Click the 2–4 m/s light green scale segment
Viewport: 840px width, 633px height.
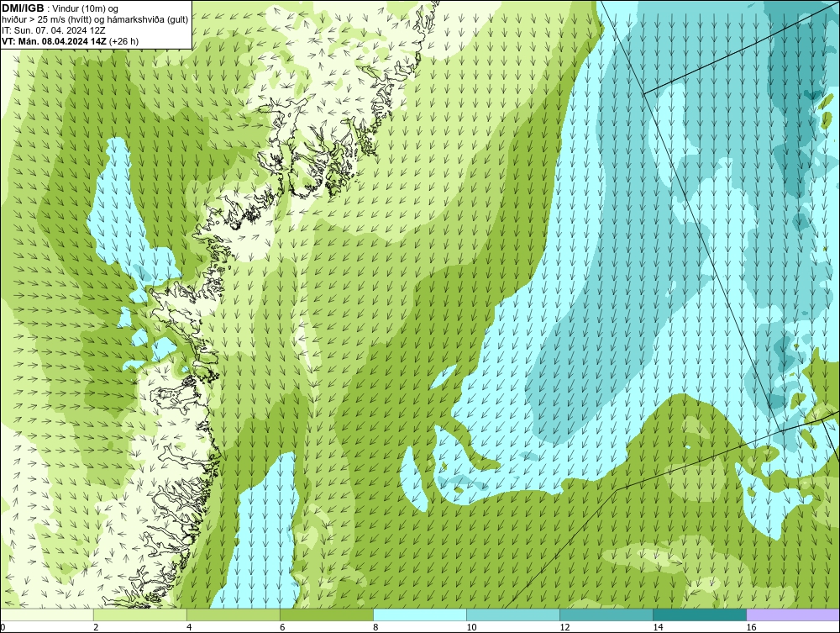tap(140, 615)
